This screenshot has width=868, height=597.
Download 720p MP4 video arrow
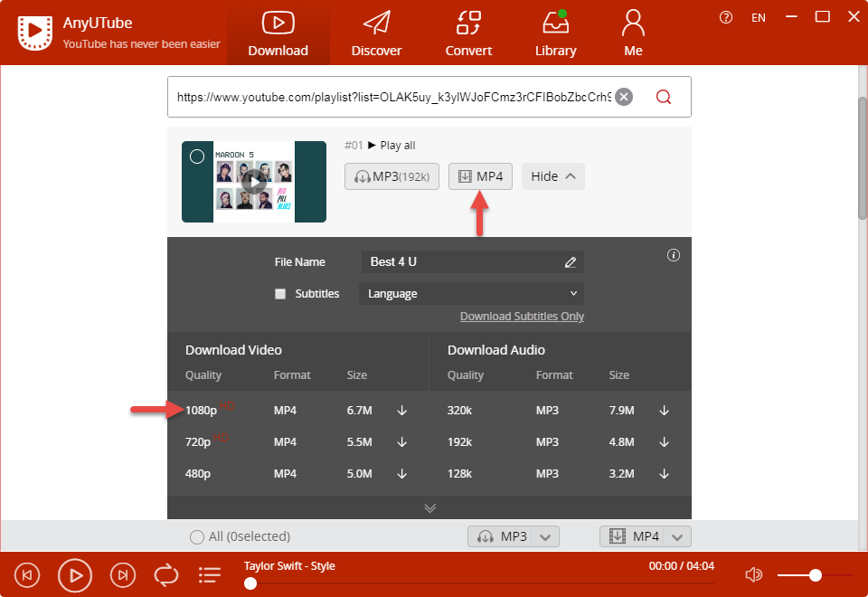[401, 442]
